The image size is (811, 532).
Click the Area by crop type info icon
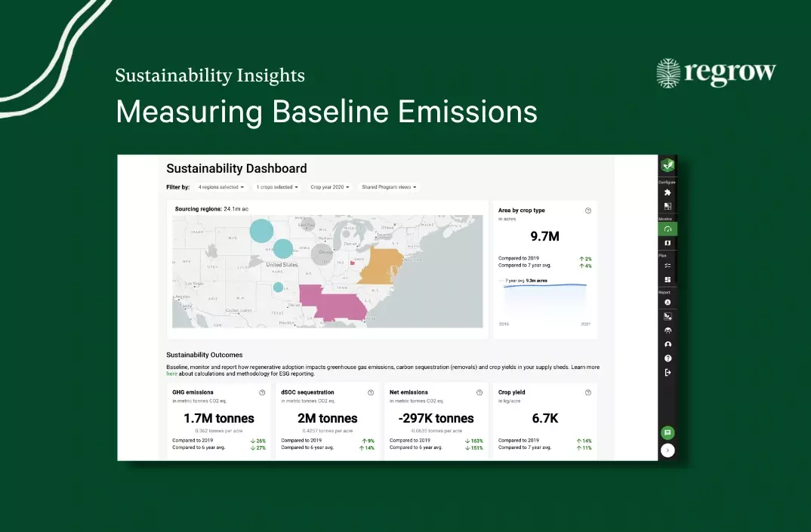[x=588, y=211]
